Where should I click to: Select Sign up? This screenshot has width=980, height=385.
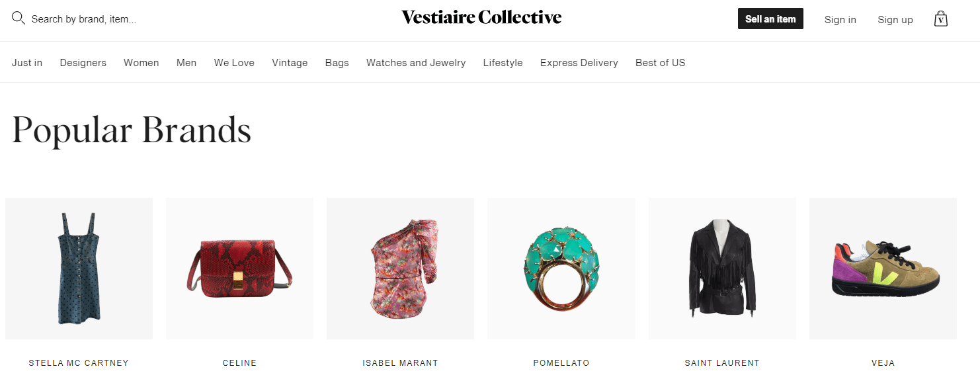coord(895,19)
